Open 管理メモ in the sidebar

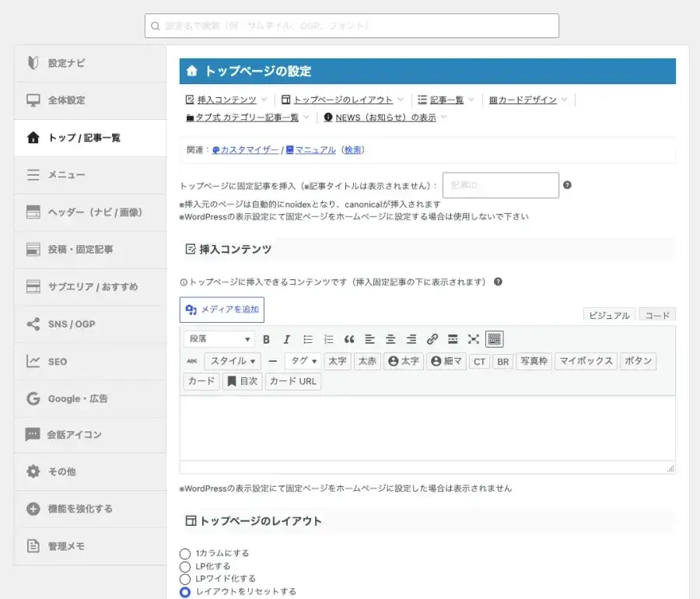[x=90, y=546]
